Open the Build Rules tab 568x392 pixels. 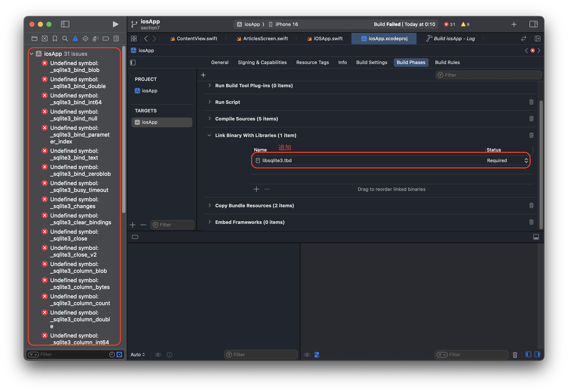pos(447,63)
